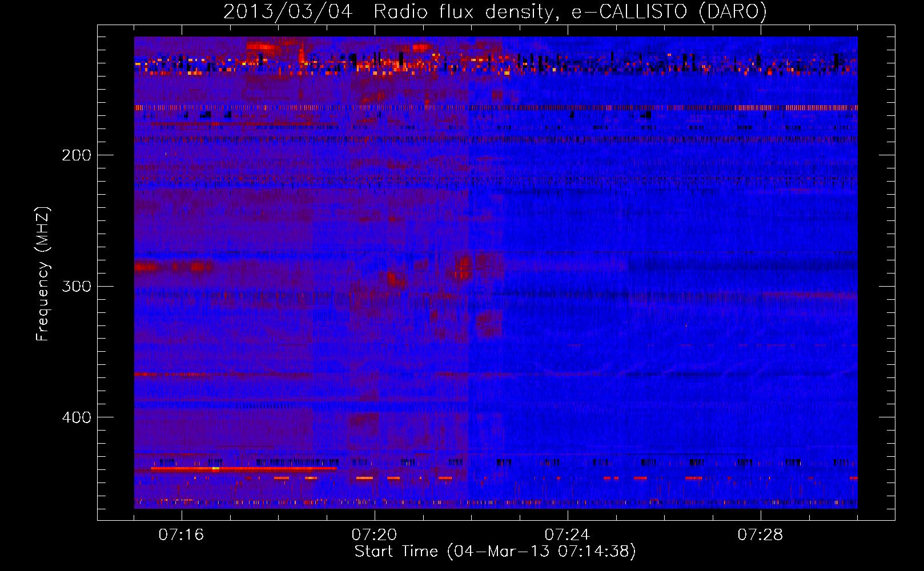Click the 'Frequency (MHZ)' axis label
924x571 pixels.
tap(43, 274)
